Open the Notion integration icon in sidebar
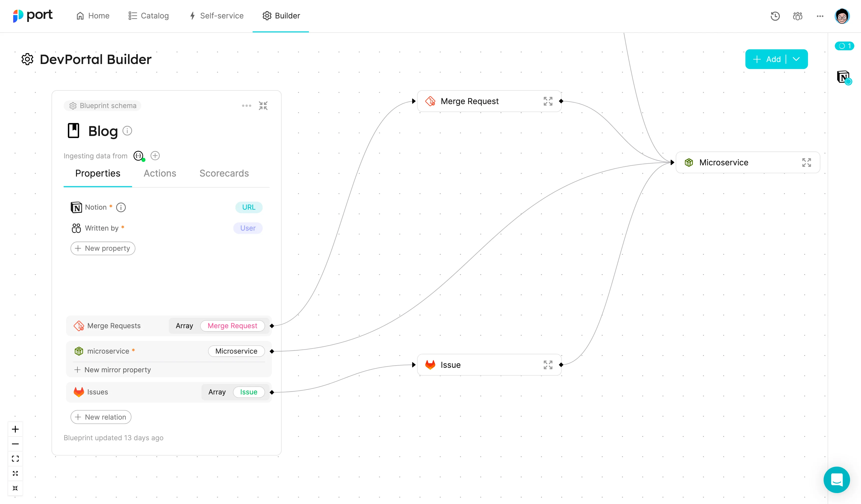Screen dimensions: 861x504 843,76
